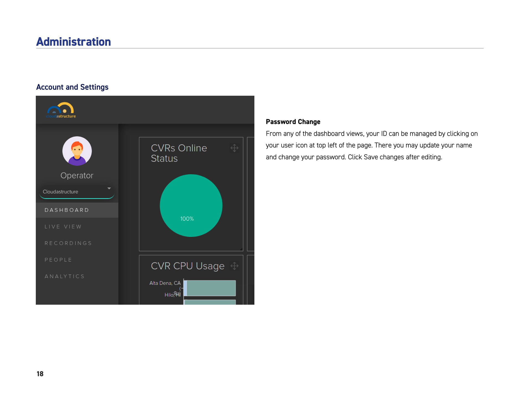Screen dimensions: 532x411
Task: Open the Cloudastructure organization dropdown
Action: click(77, 192)
